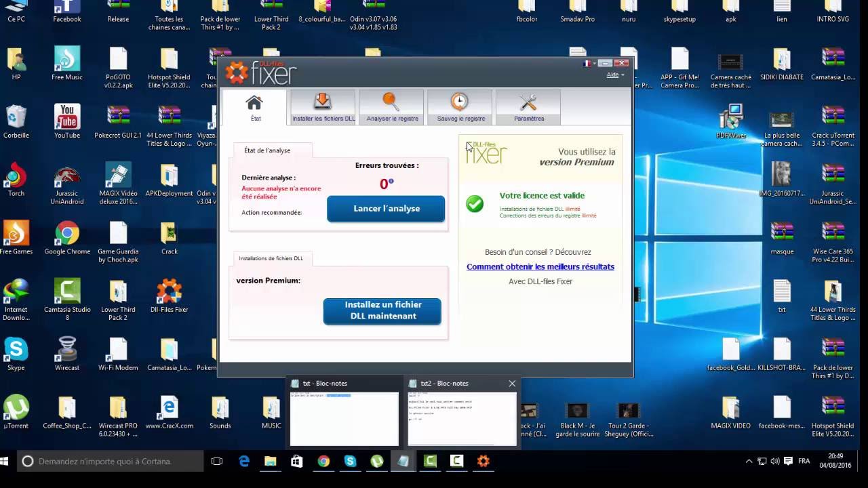
Task: Open Task View on the taskbar
Action: pos(217,461)
